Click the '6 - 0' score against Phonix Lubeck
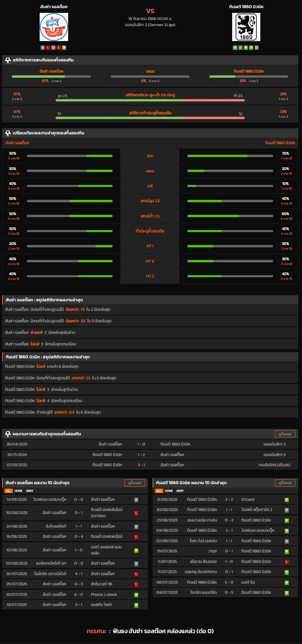The height and width of the screenshot is (644, 302). coord(79,594)
